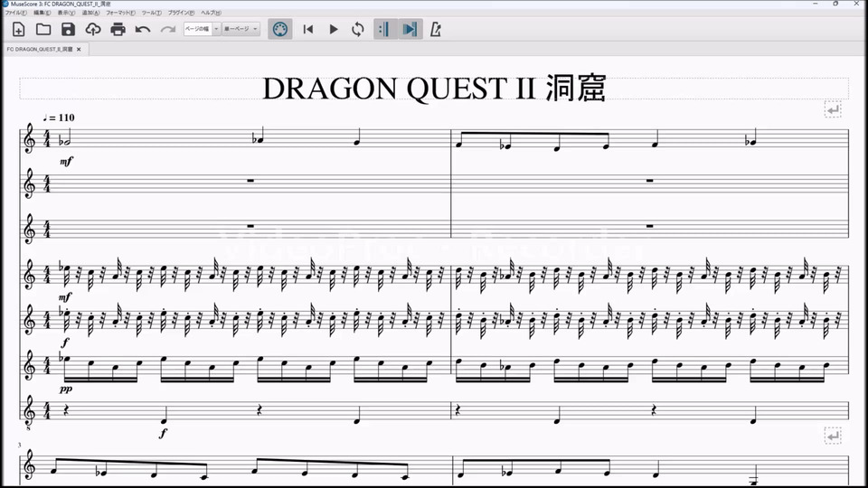
Task: Print the score
Action: click(118, 29)
